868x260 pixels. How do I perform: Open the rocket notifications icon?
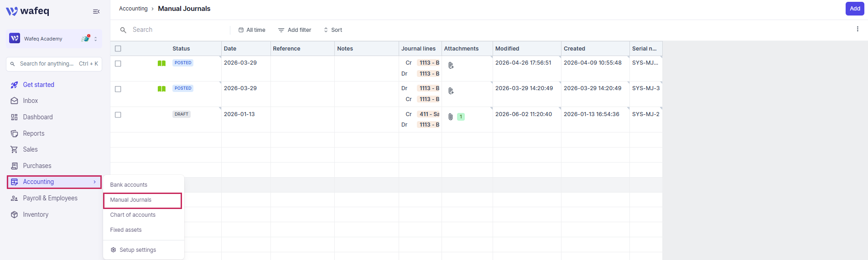coord(85,38)
